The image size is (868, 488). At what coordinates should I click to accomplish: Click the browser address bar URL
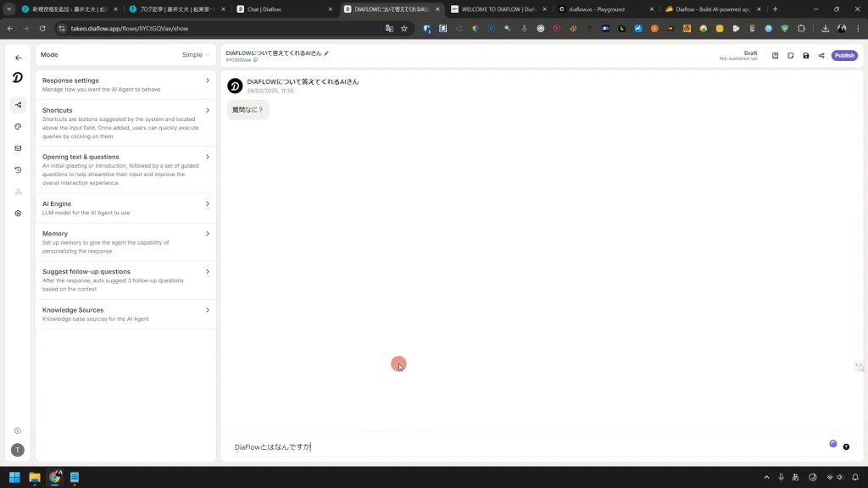pos(130,28)
